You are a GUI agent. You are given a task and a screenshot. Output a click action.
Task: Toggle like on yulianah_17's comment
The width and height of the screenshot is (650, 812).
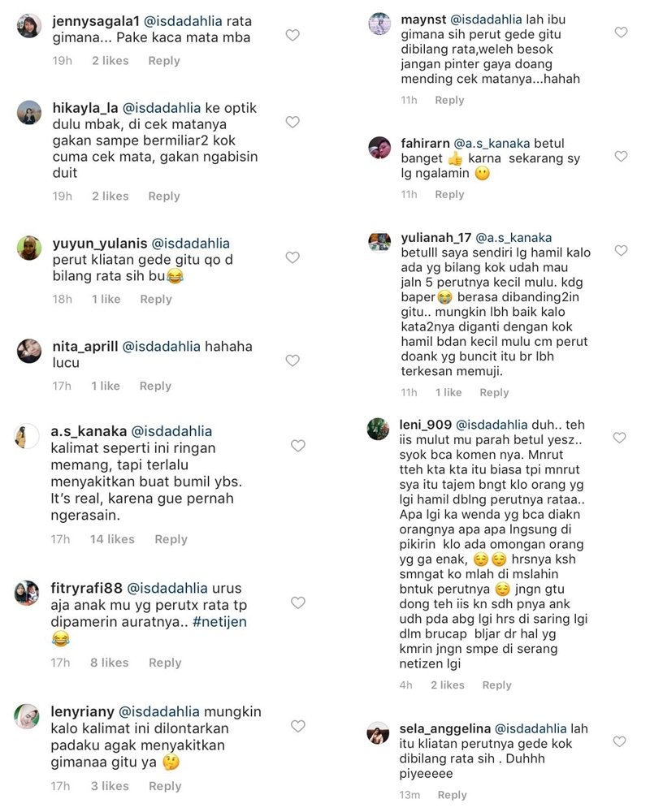click(x=621, y=251)
